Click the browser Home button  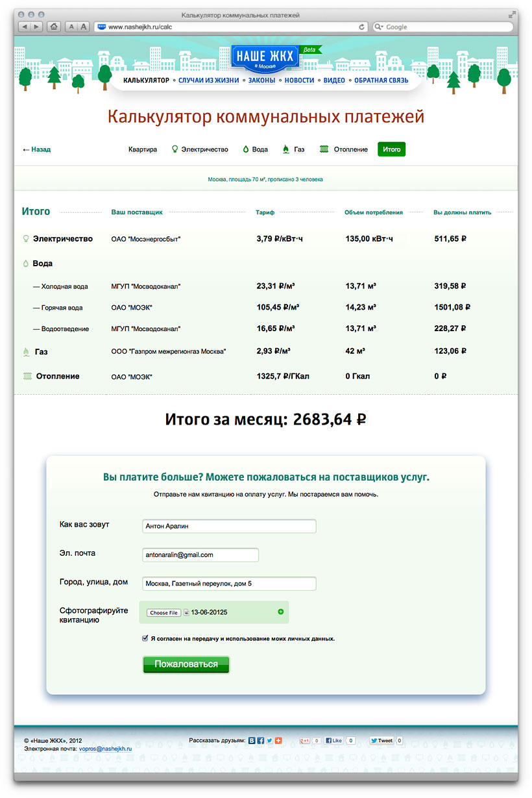(54, 27)
